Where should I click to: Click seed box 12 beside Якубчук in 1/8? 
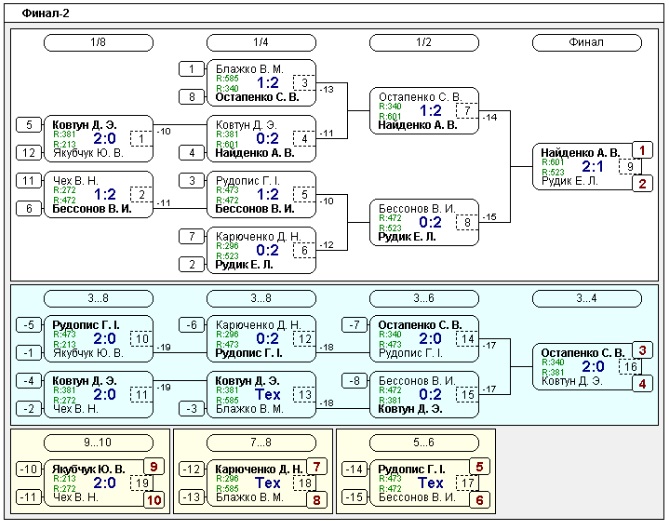(29, 153)
